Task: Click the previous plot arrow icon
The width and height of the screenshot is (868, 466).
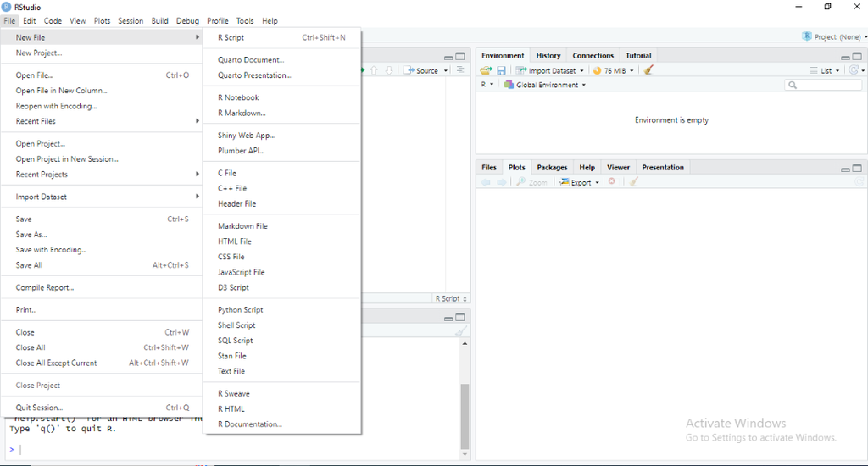Action: coord(486,182)
